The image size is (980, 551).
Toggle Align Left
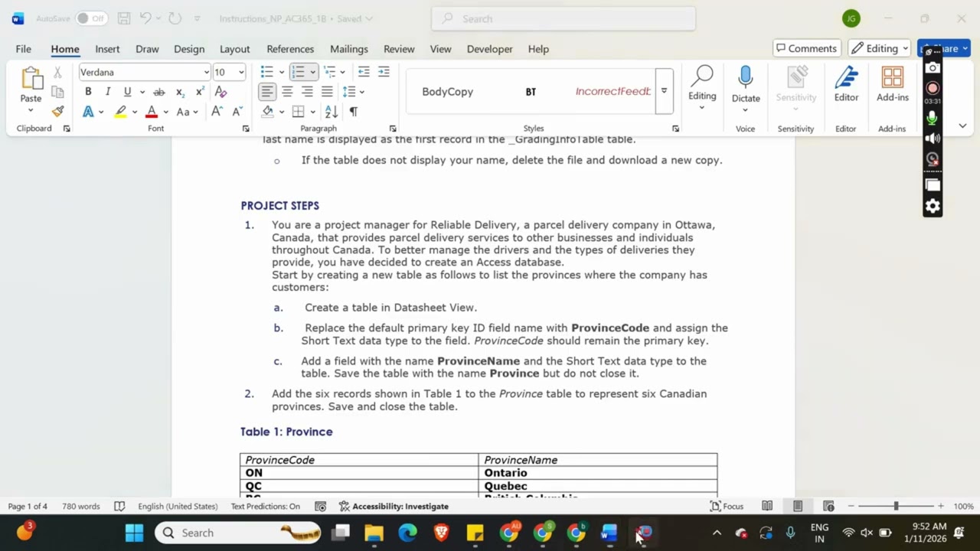(266, 92)
